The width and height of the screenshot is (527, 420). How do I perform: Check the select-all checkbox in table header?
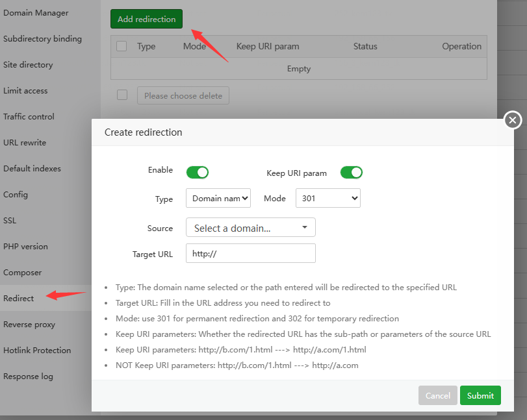[122, 46]
